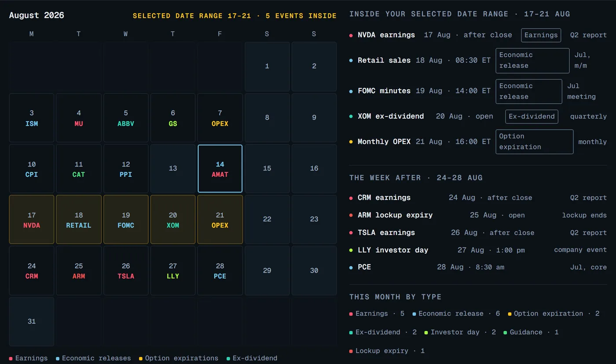Click August 28 PCE day cell
Screen dimensions: 616x364
click(220, 271)
